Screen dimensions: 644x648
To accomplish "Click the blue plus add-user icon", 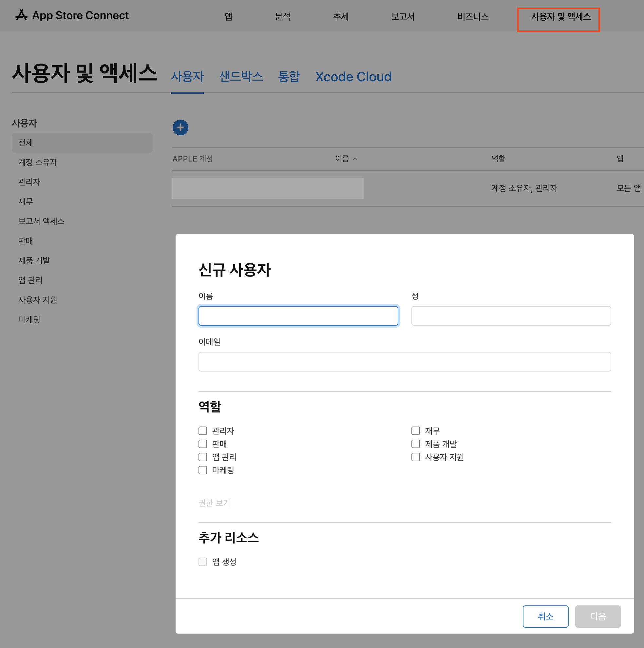I will tap(180, 127).
